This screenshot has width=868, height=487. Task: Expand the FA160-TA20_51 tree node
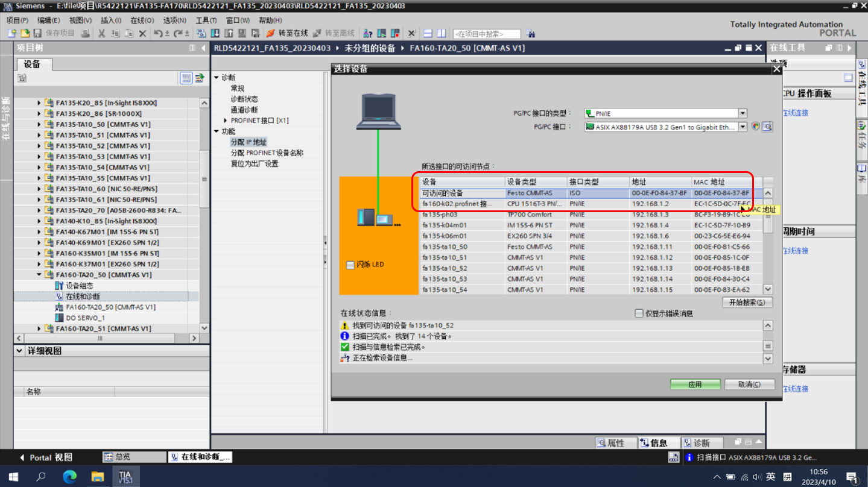[39, 329]
